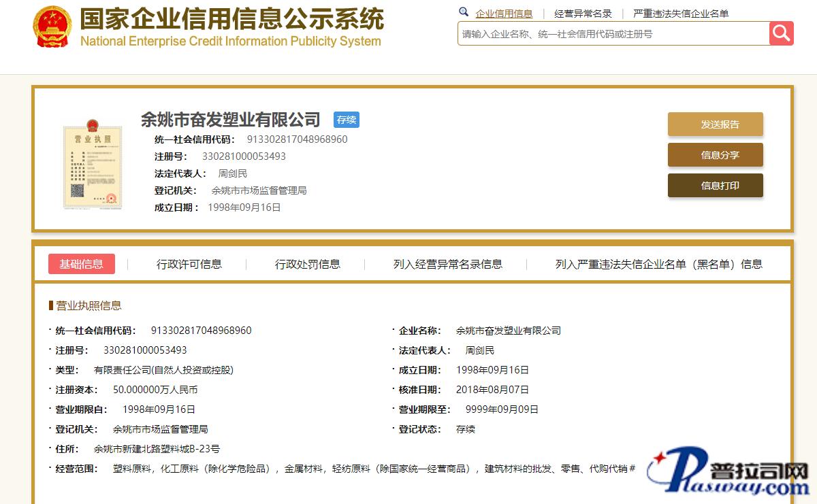Click the 国家企业信用信息公示系统 site title
The image size is (817, 504).
(x=231, y=19)
